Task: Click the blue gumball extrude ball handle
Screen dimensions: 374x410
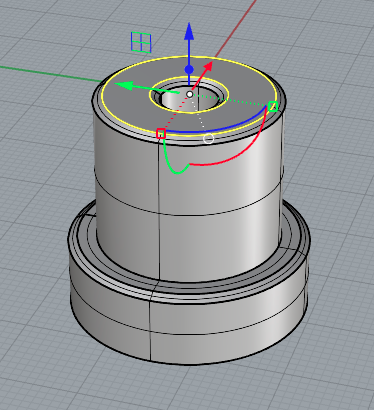Action: [189, 70]
